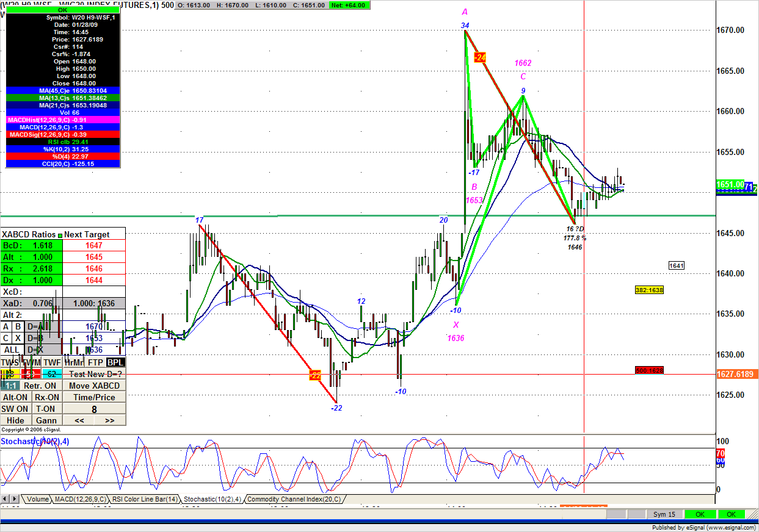The image size is (759, 532).
Task: Click the last green OK status indicator
Action: tap(732, 514)
